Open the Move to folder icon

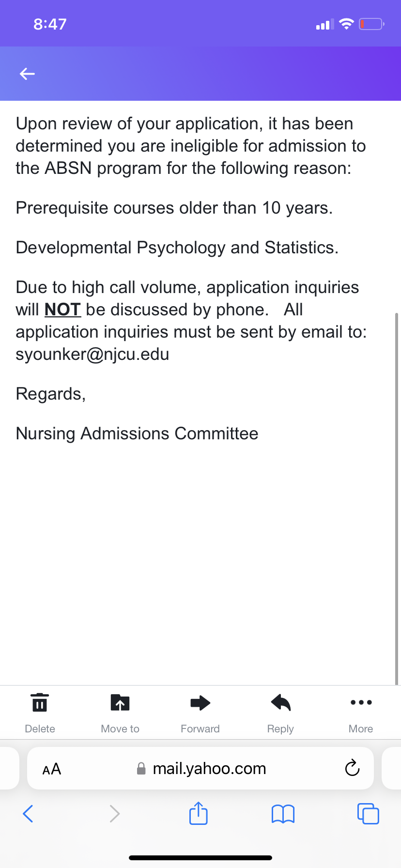click(120, 702)
